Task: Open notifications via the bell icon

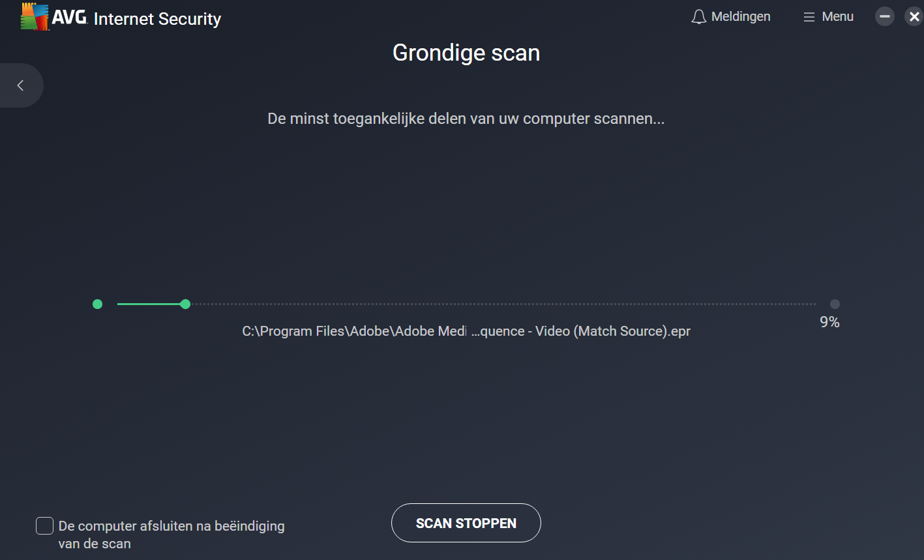Action: tap(698, 17)
